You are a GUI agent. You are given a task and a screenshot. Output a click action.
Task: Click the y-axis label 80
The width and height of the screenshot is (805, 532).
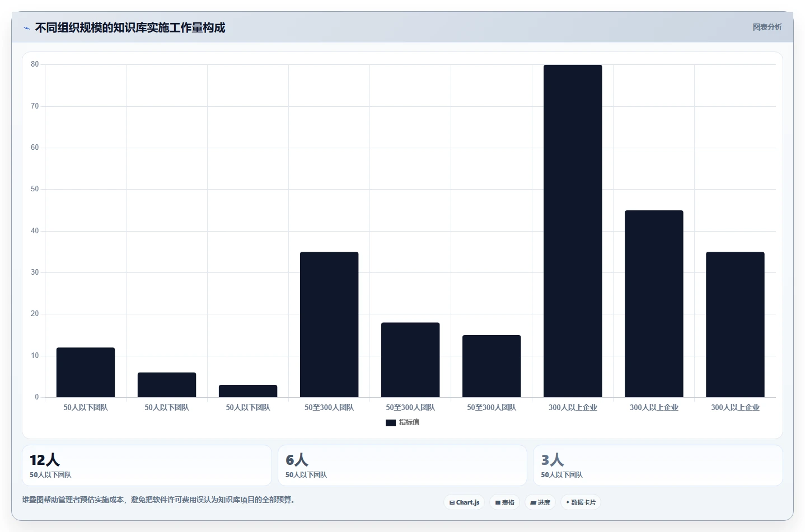[35, 64]
